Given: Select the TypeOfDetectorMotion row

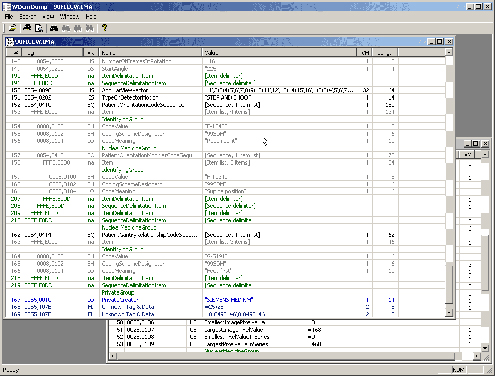Looking at the screenshot, I should pyautogui.click(x=225, y=98).
